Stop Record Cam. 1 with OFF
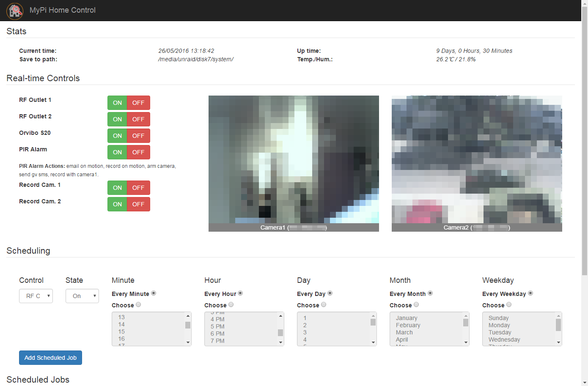The height and width of the screenshot is (386, 588). click(138, 188)
